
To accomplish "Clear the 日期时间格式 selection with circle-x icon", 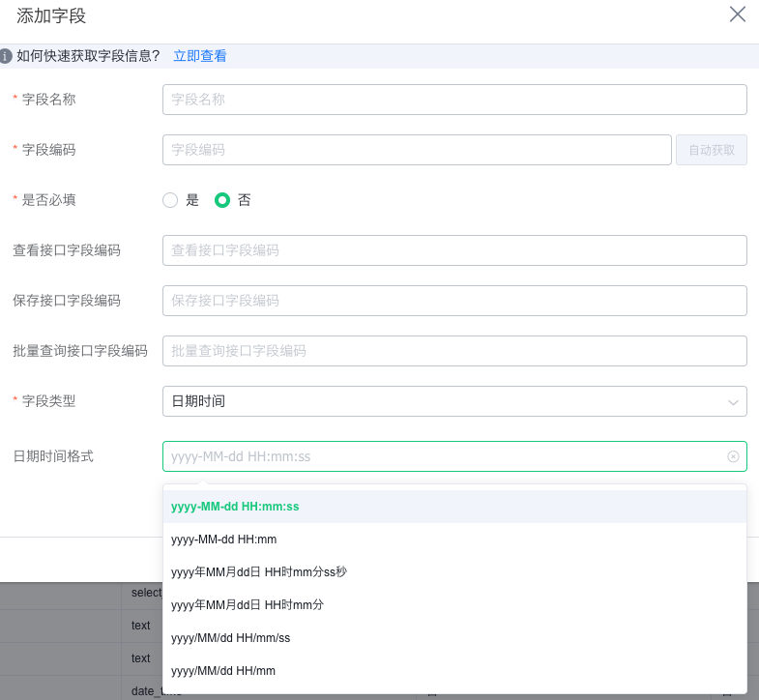I will (x=733, y=456).
